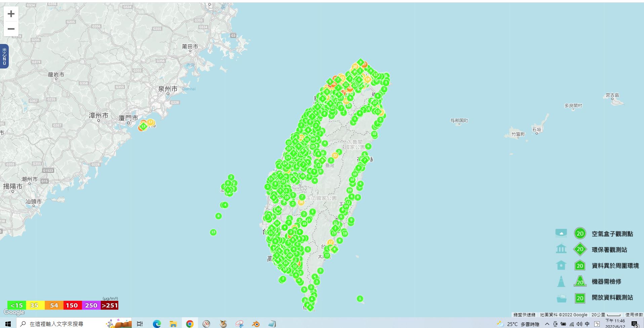Select the yellow 35 legend swatch
The width and height of the screenshot is (644, 328).
(x=35, y=305)
